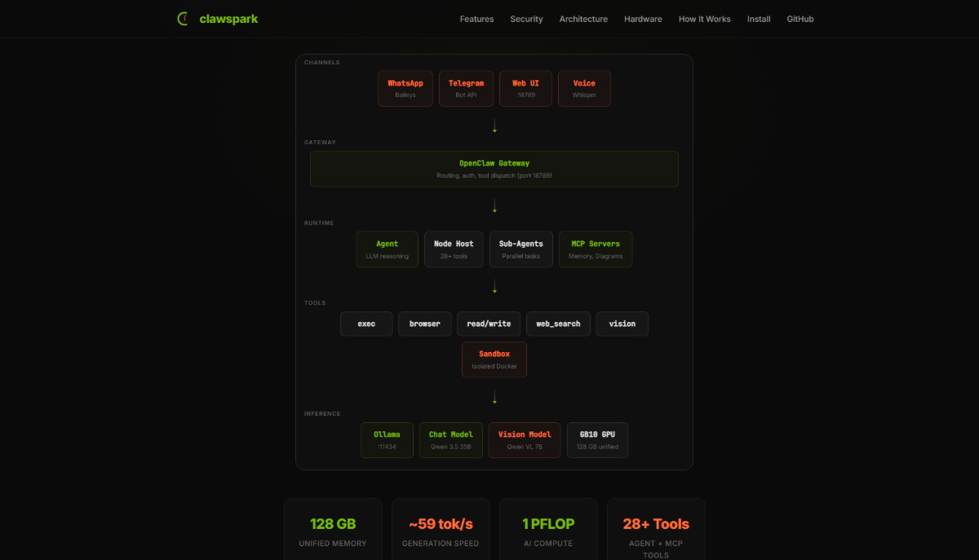The height and width of the screenshot is (560, 979).
Task: Click the TOOLS section label
Action: pyautogui.click(x=315, y=303)
